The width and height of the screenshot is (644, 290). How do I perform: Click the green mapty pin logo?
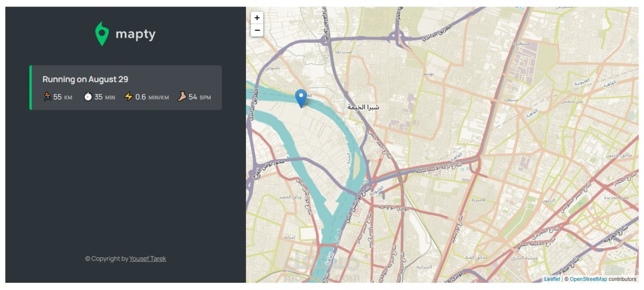click(102, 34)
